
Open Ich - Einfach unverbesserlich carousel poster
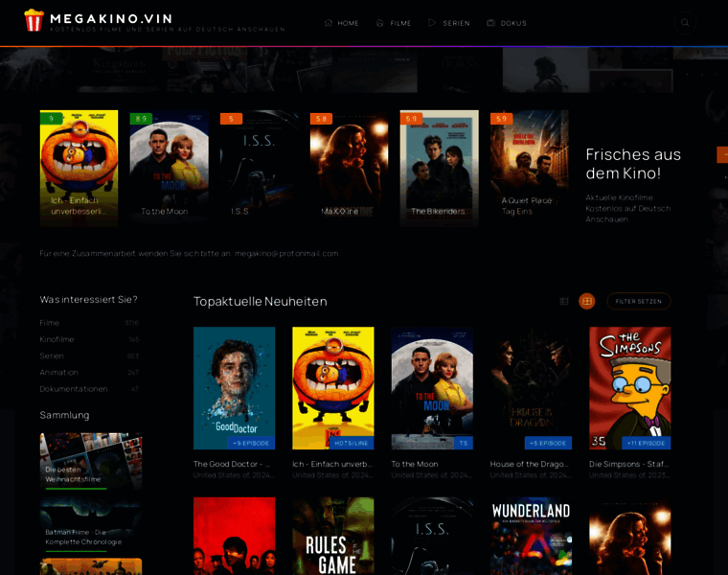click(x=79, y=168)
